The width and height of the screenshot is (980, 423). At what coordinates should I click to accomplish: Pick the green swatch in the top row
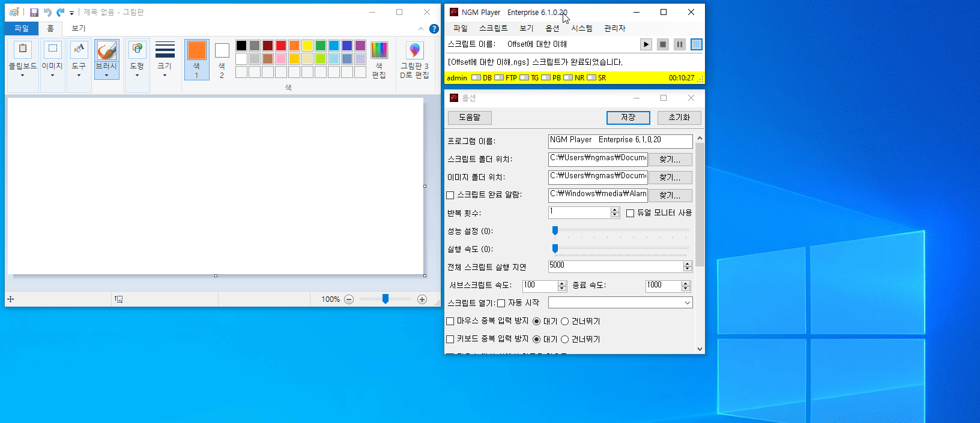point(321,46)
